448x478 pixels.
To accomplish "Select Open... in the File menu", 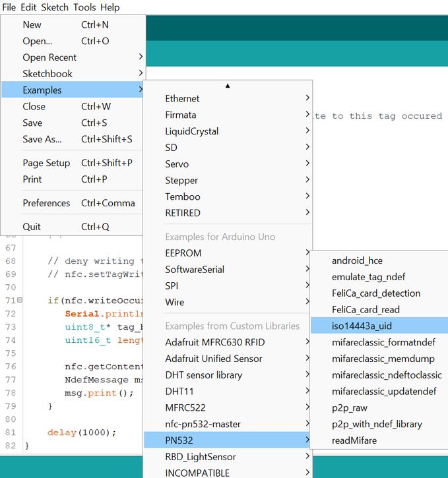I will tap(73, 41).
